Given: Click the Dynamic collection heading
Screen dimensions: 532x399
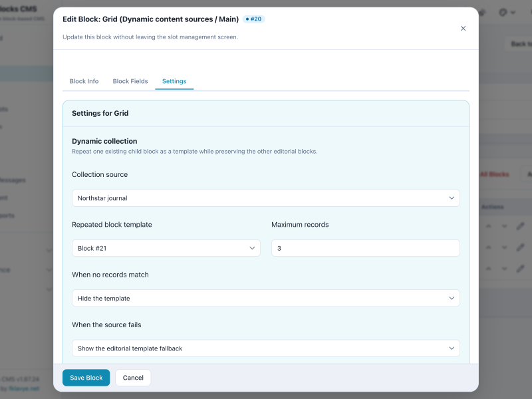Looking at the screenshot, I should [x=104, y=141].
